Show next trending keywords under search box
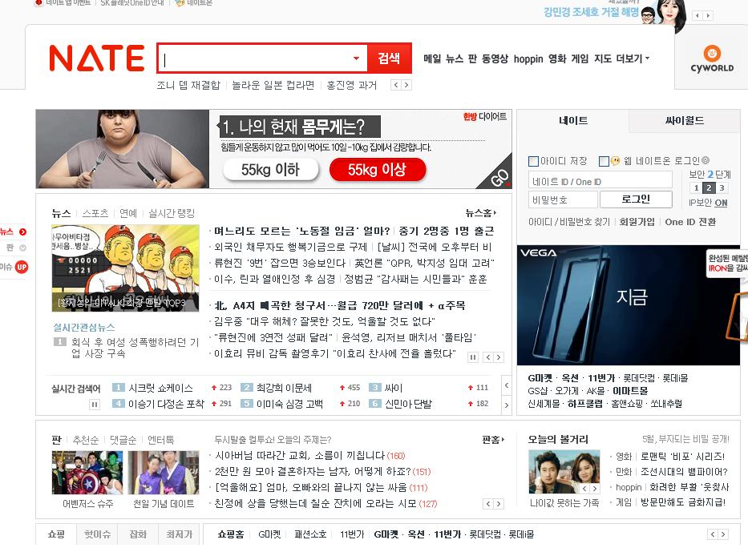 pyautogui.click(x=406, y=85)
